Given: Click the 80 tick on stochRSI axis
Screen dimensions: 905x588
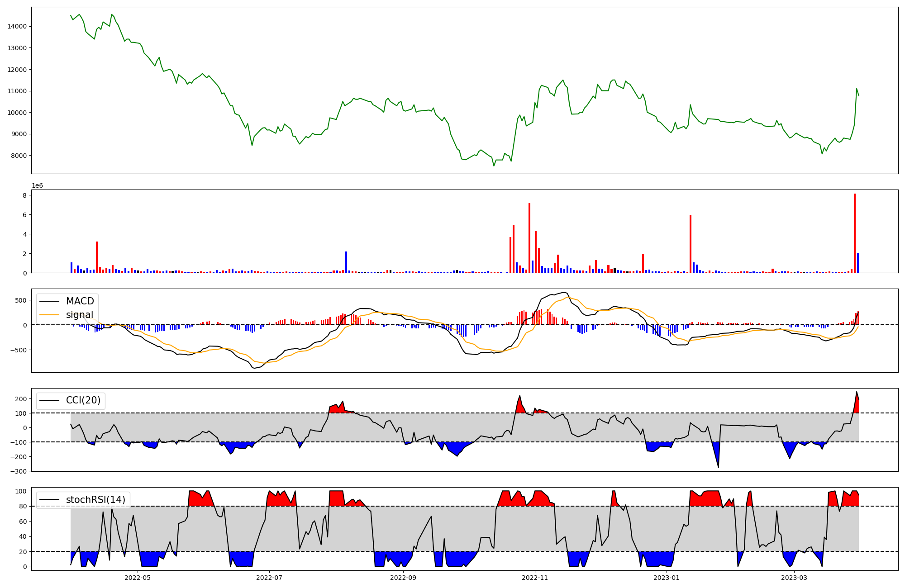Looking at the screenshot, I should (x=24, y=506).
